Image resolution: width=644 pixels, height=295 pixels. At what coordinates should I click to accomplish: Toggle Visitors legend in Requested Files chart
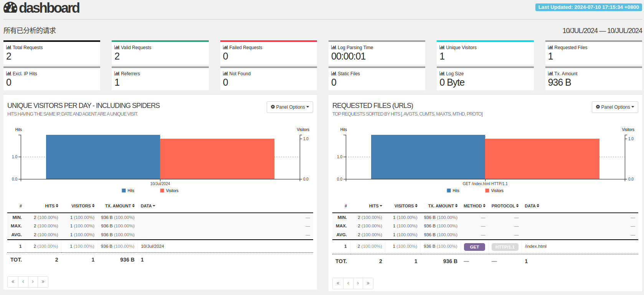click(x=494, y=191)
